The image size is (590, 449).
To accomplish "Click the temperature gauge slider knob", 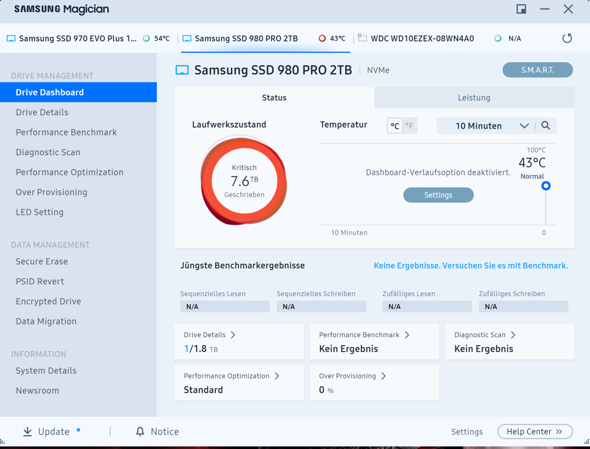I will [x=546, y=186].
